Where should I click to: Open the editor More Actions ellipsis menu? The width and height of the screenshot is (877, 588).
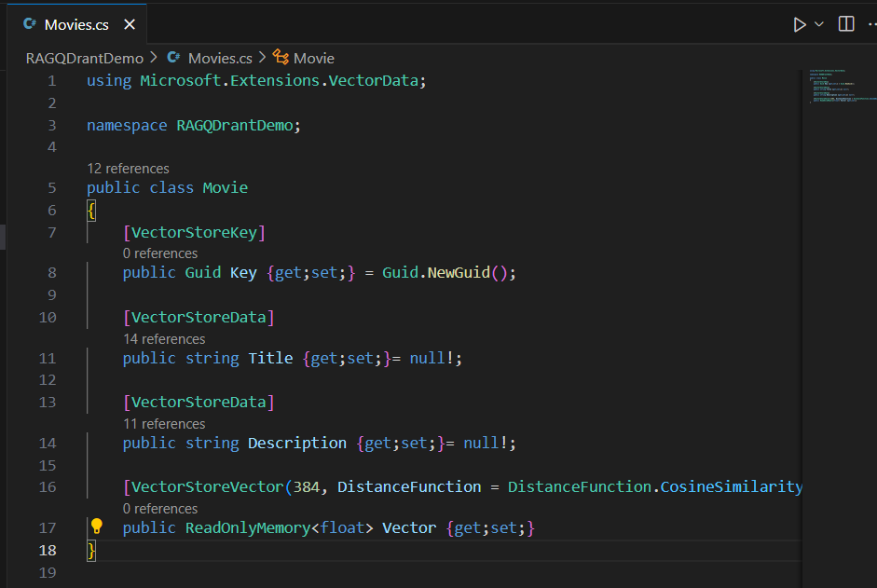872,24
